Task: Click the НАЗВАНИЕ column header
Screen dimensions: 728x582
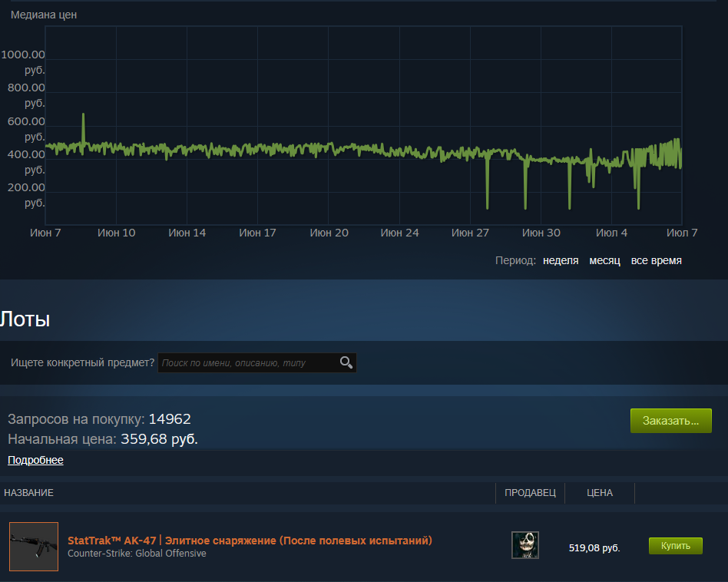Action: tap(28, 492)
